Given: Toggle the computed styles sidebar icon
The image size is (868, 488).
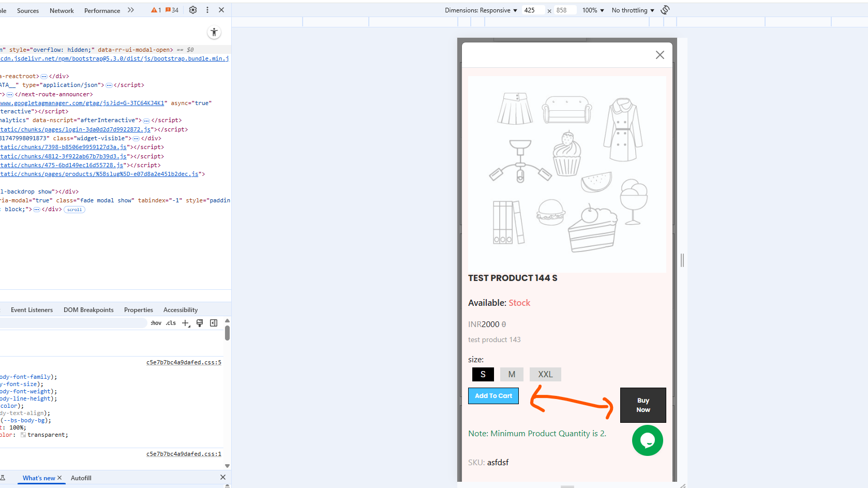Looking at the screenshot, I should (214, 323).
